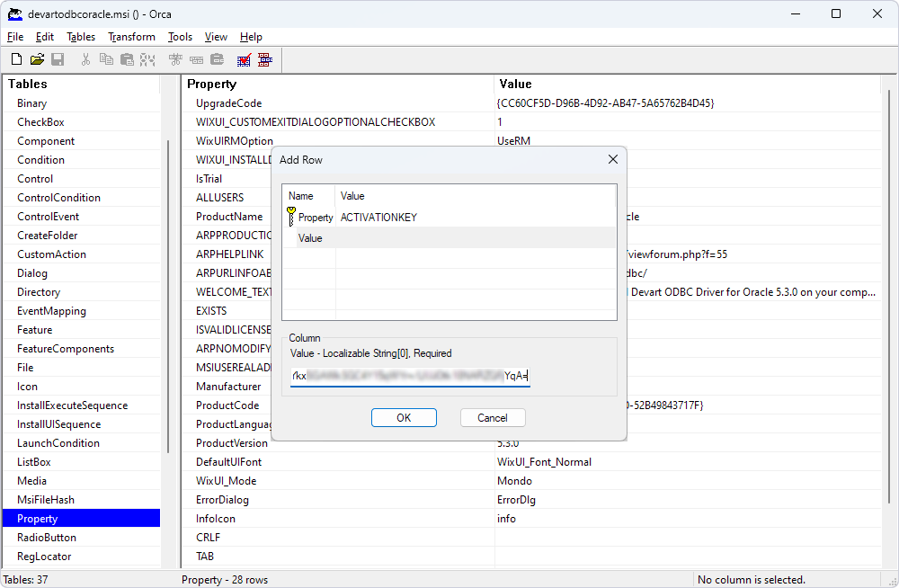Open the Tables menu
Viewport: 899px width, 588px height.
(x=80, y=37)
